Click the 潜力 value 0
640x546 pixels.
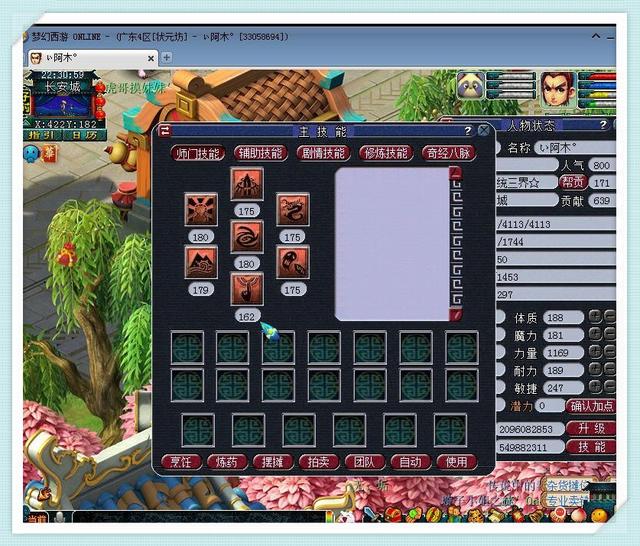549,406
